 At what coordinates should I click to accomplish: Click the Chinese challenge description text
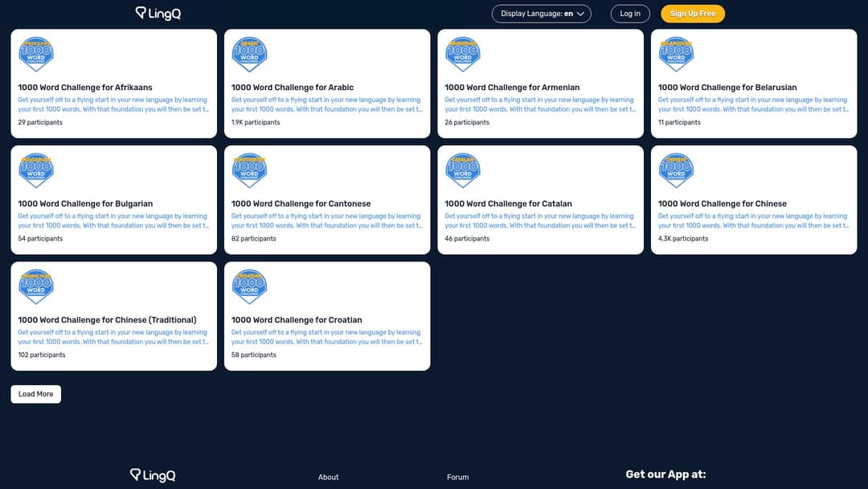coord(753,221)
